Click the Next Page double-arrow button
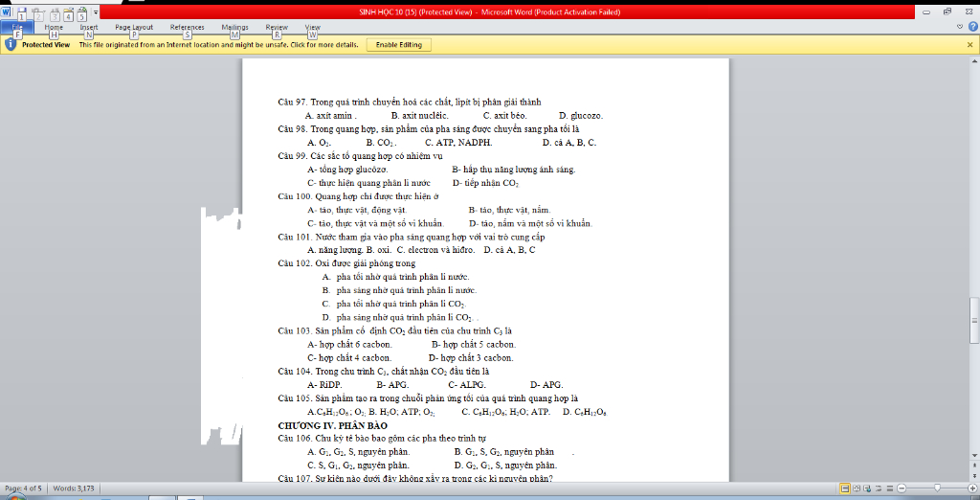The width and height of the screenshot is (980, 500). 974,477
